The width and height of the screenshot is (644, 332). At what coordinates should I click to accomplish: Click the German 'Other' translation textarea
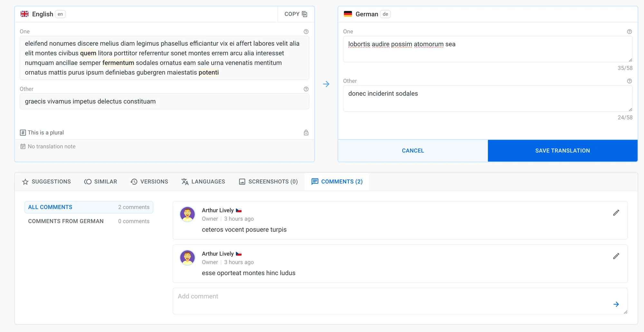488,98
